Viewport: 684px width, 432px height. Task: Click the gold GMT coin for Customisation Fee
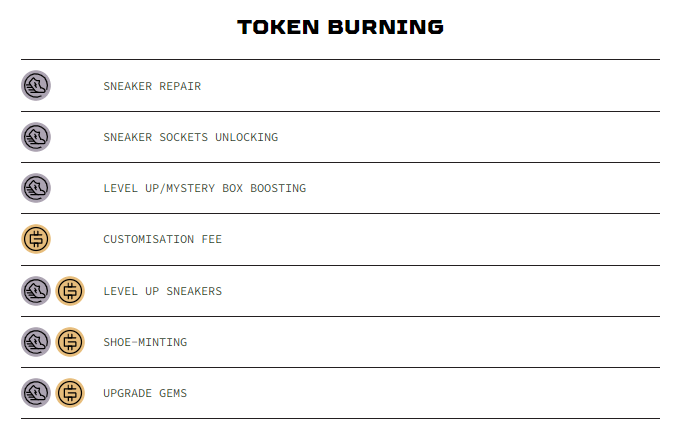[x=36, y=239]
